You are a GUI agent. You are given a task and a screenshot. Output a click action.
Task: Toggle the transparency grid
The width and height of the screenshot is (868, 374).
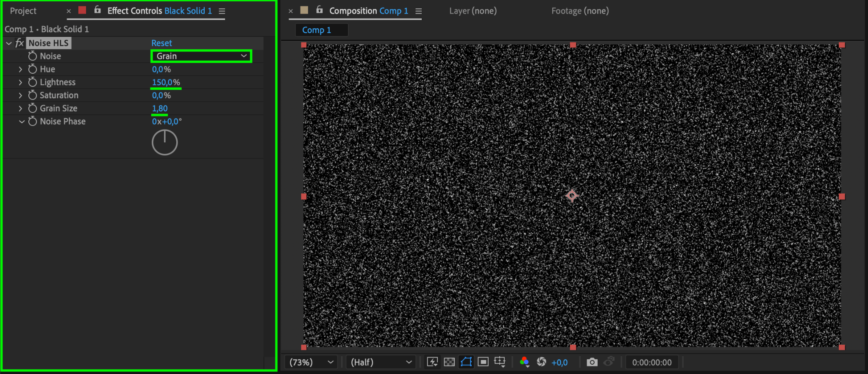(449, 362)
